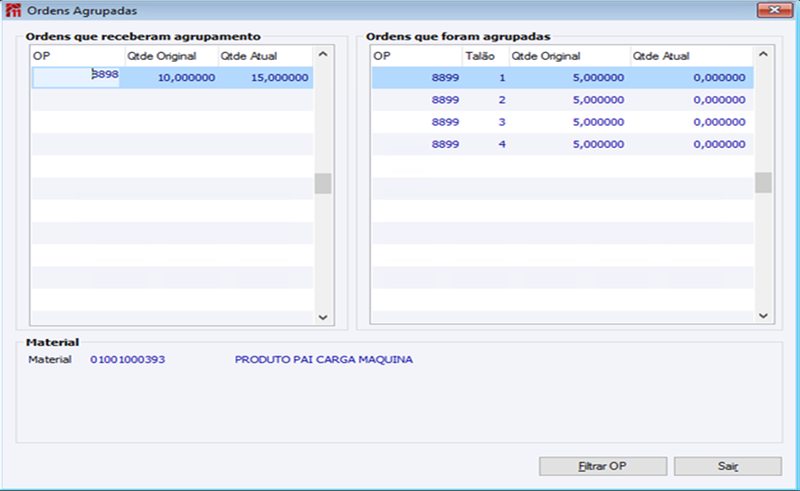Click the application icon in title bar
This screenshot has height=491, width=800.
[13, 10]
